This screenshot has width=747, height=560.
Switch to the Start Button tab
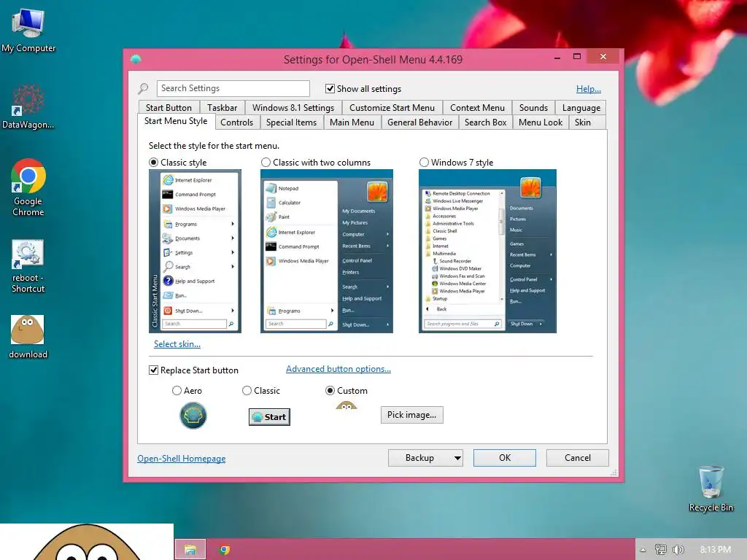[169, 108]
